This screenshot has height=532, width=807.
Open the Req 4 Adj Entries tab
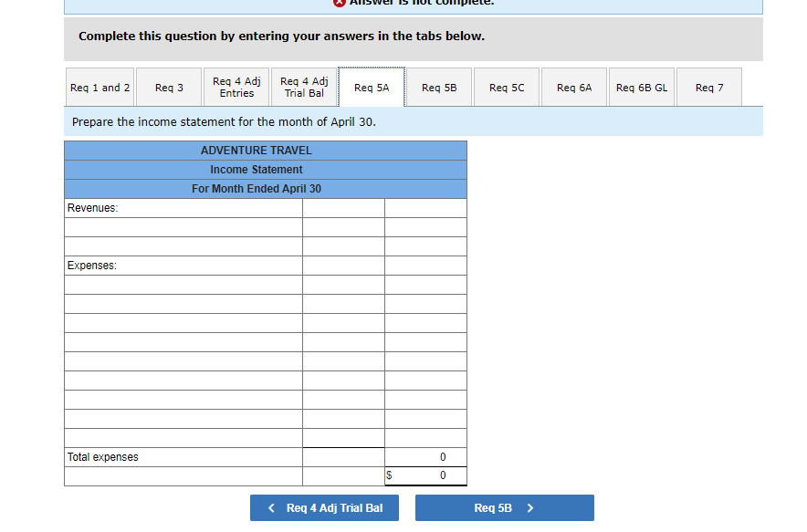pyautogui.click(x=236, y=88)
